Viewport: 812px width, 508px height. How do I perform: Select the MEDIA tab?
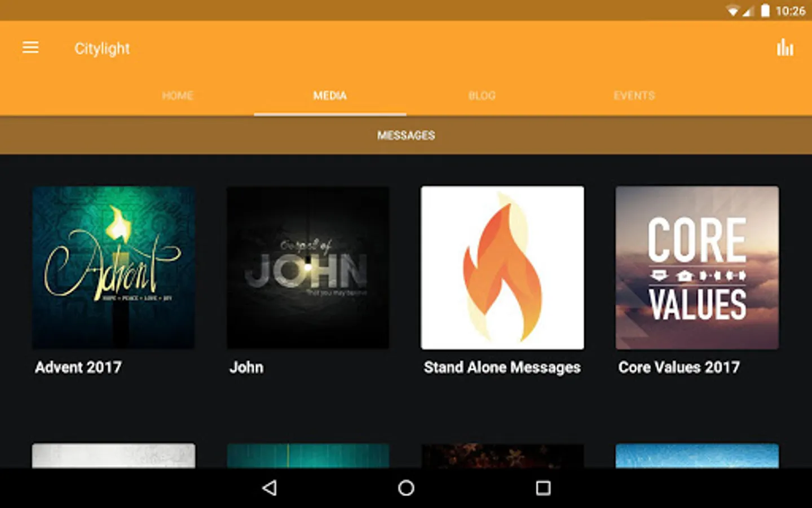[x=330, y=95]
